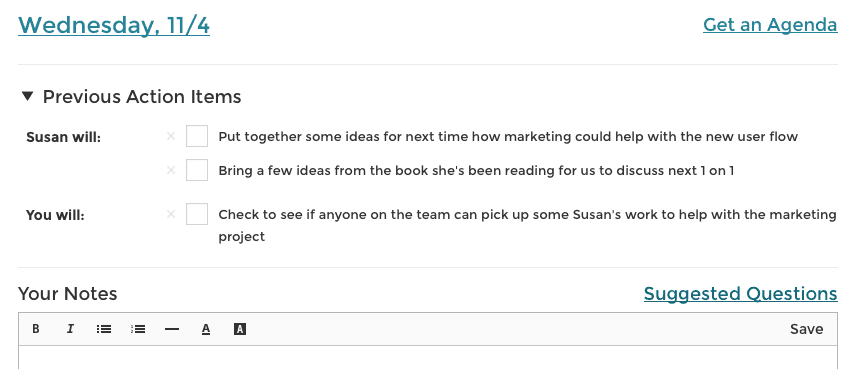859x369 pixels.
Task: Remove the 'You will' action item
Action: 171,214
